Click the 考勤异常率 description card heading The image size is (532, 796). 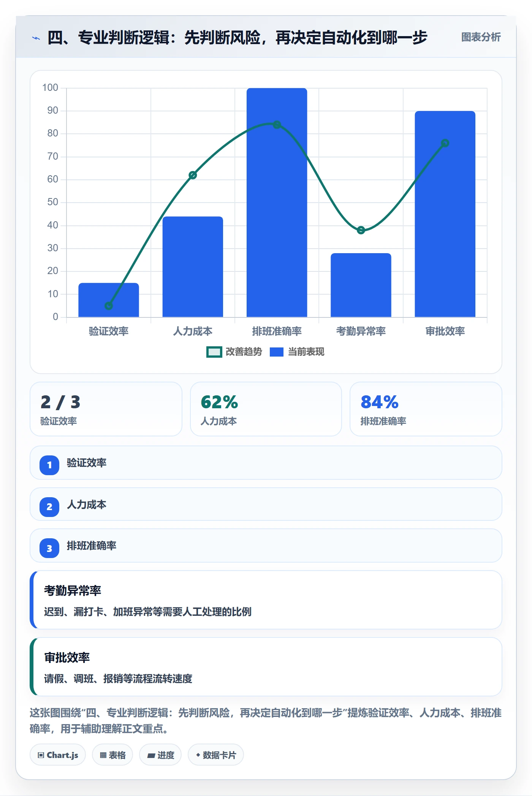click(x=73, y=591)
